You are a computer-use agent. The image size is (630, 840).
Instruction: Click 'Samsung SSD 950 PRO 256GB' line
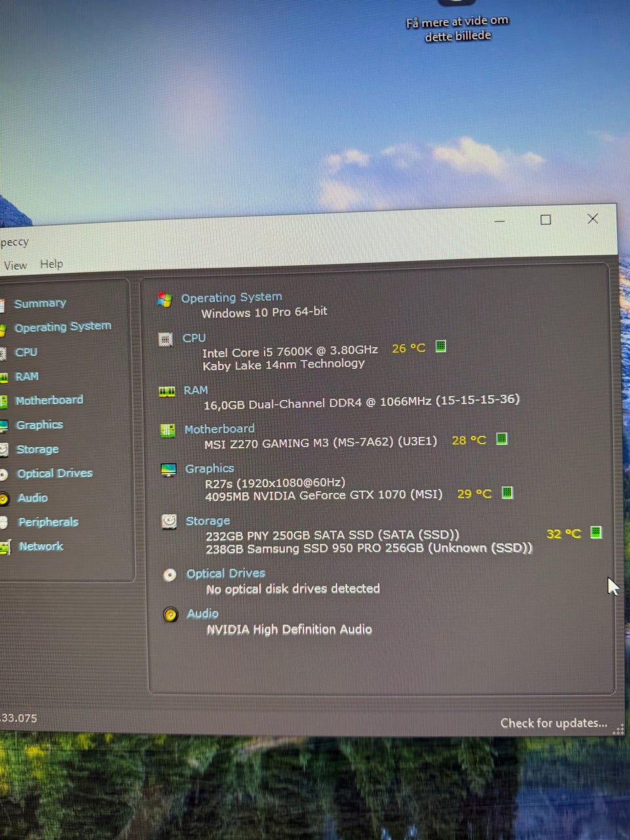369,549
